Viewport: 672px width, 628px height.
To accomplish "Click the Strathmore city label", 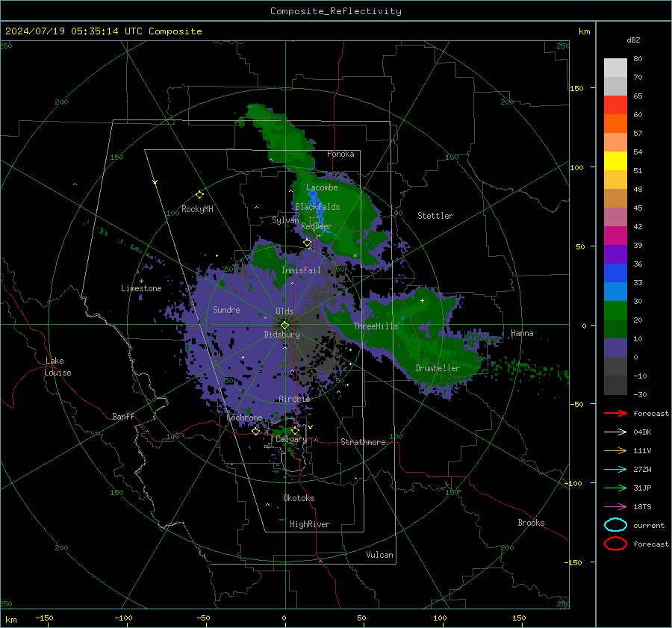I will (x=363, y=442).
